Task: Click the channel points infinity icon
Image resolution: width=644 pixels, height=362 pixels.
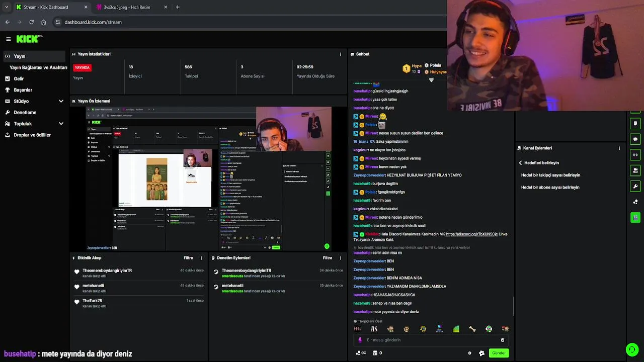Action: click(361, 353)
